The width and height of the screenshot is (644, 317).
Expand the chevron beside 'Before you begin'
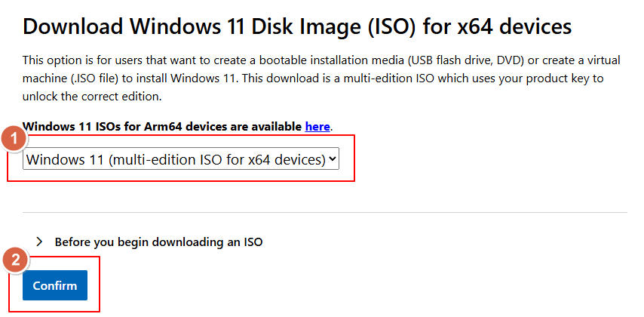39,242
